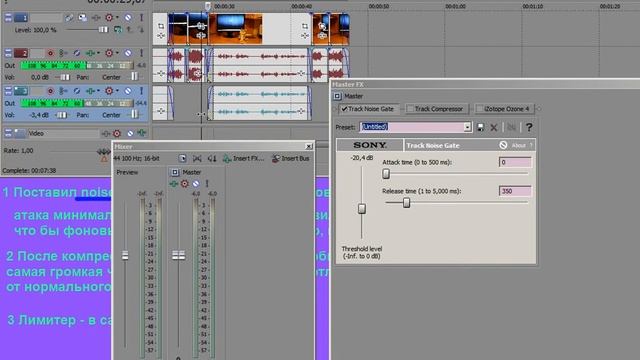Click About in Track Noise Gate header
This screenshot has height=360, width=640.
point(518,145)
